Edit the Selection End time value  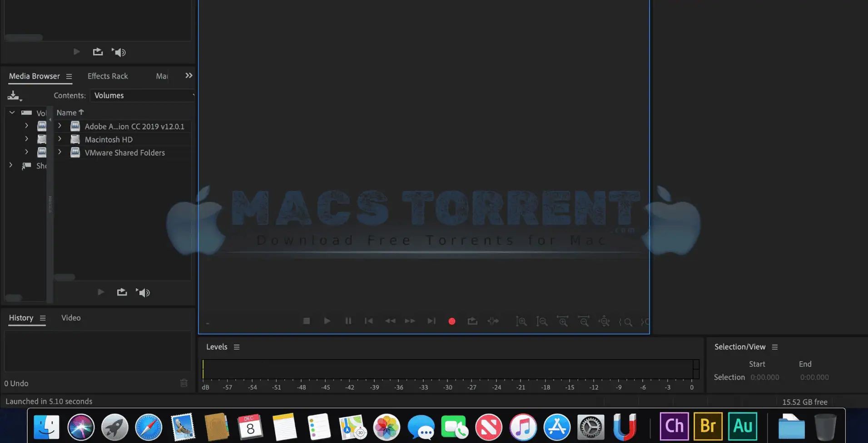coord(814,377)
